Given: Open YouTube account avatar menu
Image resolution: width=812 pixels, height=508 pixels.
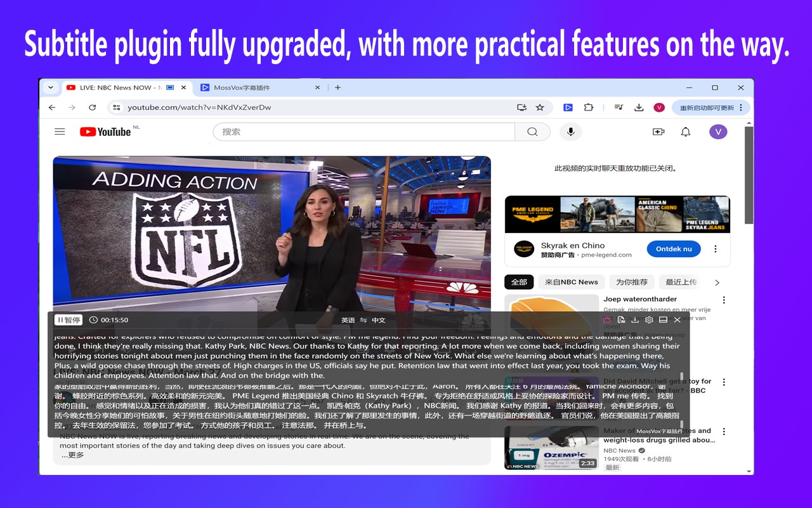Looking at the screenshot, I should pos(718,131).
